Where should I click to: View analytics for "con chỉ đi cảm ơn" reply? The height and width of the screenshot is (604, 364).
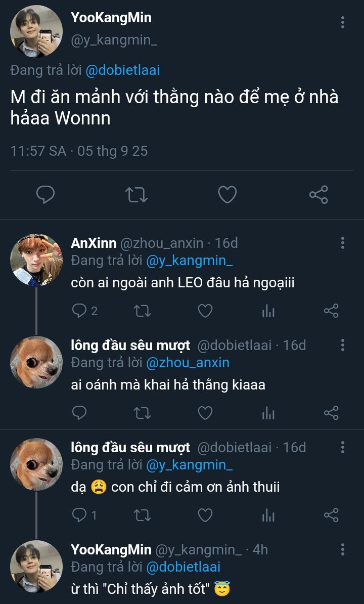(268, 515)
